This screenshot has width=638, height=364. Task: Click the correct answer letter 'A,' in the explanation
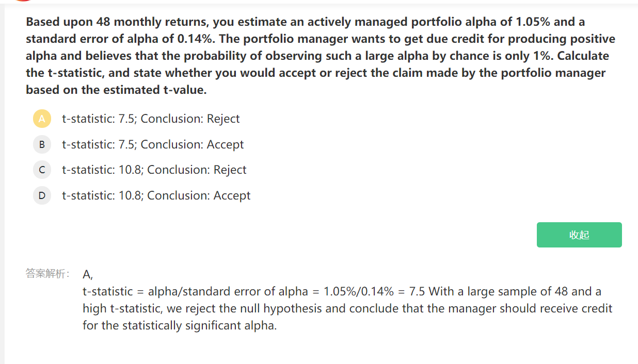tap(88, 274)
